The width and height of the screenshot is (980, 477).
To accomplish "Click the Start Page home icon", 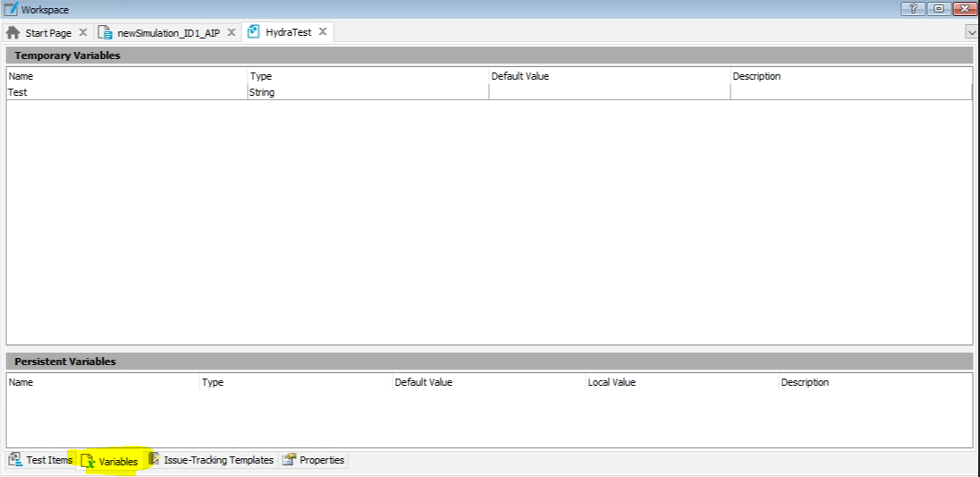I will 13,32.
